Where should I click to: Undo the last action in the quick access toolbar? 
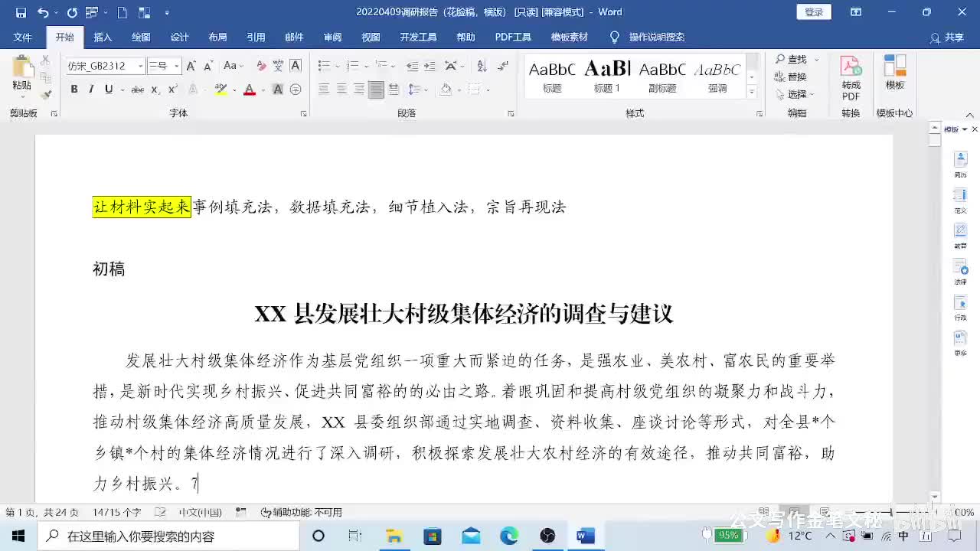click(x=43, y=12)
